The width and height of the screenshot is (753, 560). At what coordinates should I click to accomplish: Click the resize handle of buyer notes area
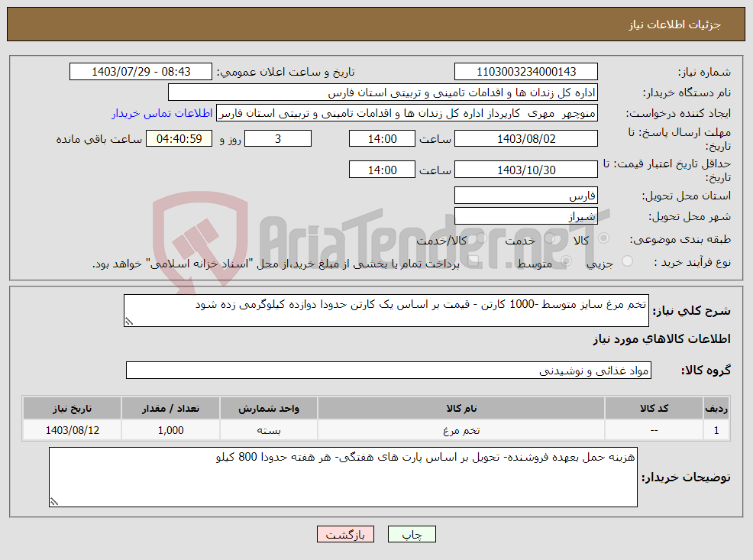(53, 502)
